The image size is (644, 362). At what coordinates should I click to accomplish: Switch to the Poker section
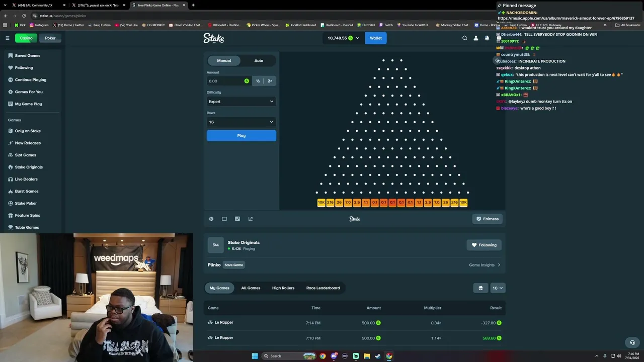(x=50, y=38)
